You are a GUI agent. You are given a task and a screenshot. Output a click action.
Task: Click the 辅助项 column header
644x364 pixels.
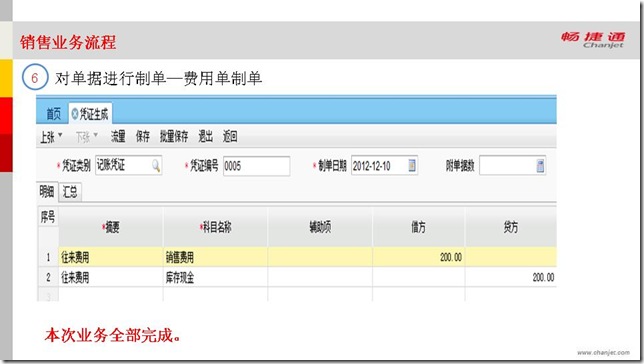click(x=320, y=227)
